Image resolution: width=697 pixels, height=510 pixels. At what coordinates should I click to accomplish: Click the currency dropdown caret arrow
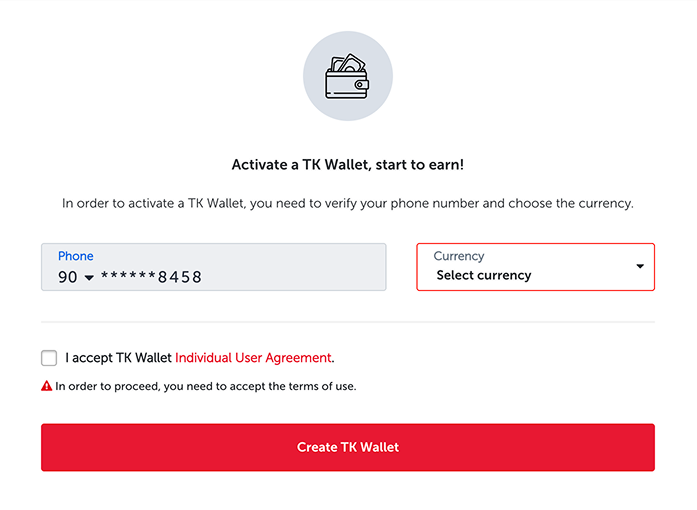[640, 266]
